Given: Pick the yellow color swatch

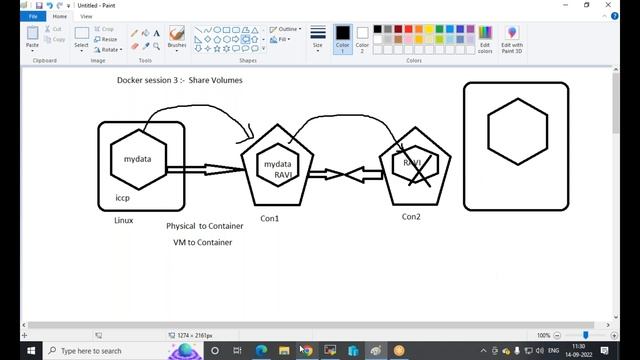Looking at the screenshot, I should point(429,29).
